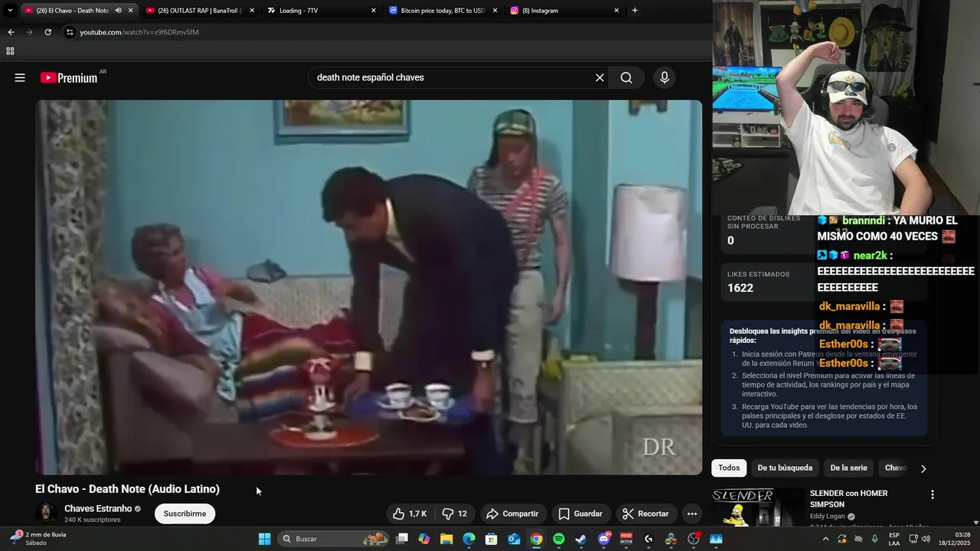
Task: Save the video with Guardar
Action: 580,514
